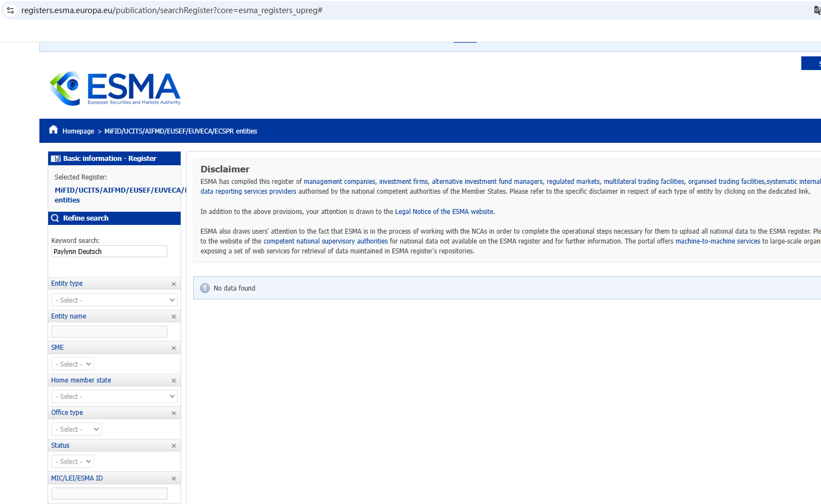Click the Entity name filter label

click(68, 316)
